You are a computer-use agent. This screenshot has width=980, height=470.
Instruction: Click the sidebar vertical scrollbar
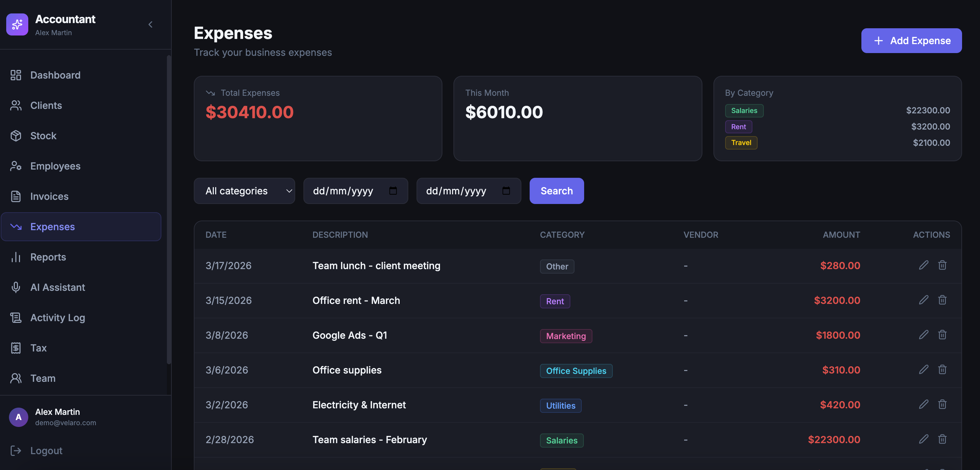169,209
